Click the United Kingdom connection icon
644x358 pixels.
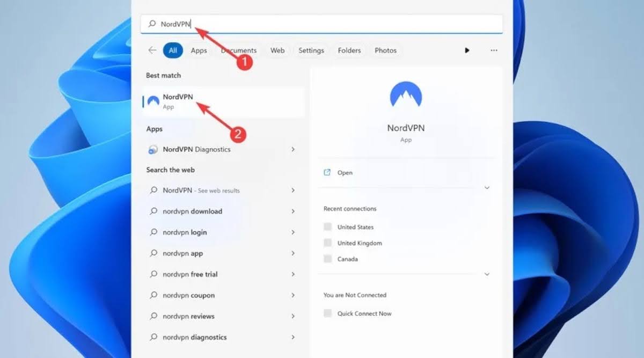click(x=327, y=243)
